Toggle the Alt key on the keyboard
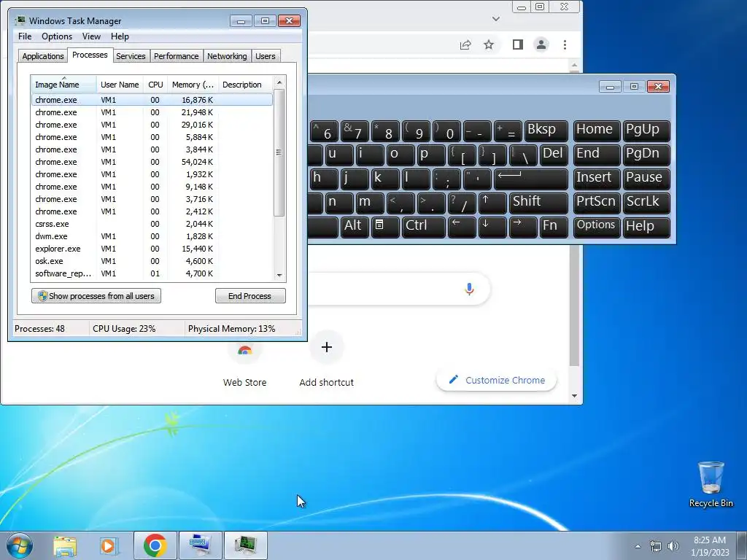 pos(355,227)
